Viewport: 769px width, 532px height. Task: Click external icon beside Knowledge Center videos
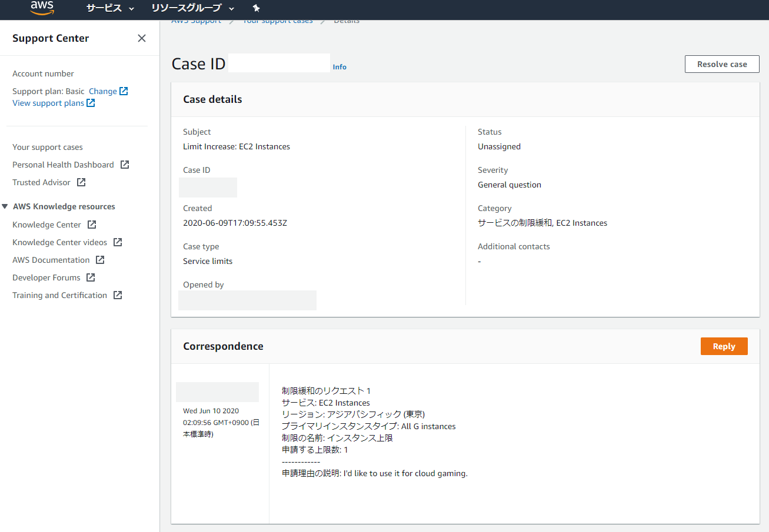click(118, 242)
